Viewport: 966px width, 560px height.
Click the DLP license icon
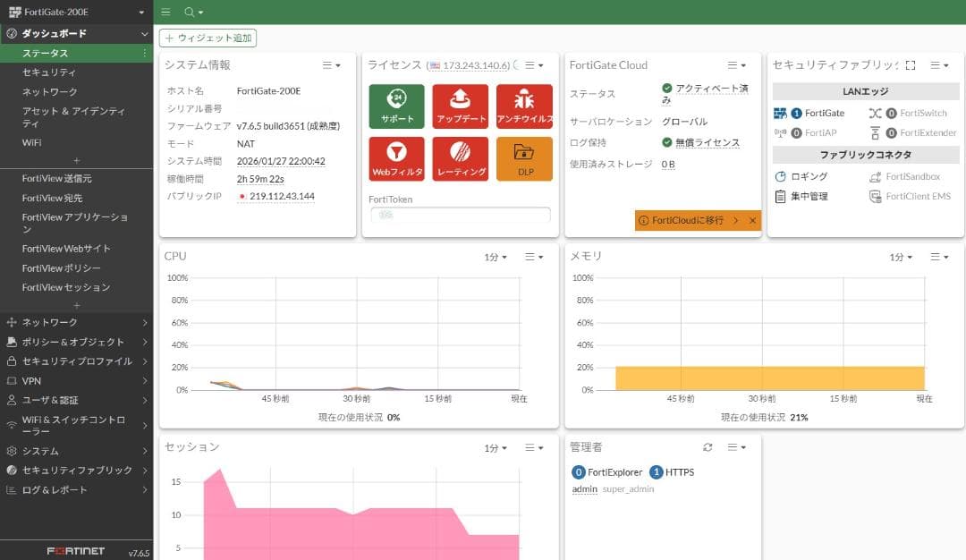pos(523,158)
